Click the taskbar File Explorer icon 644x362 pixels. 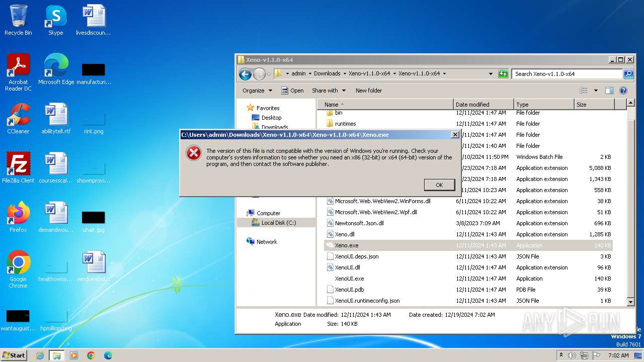(57, 355)
